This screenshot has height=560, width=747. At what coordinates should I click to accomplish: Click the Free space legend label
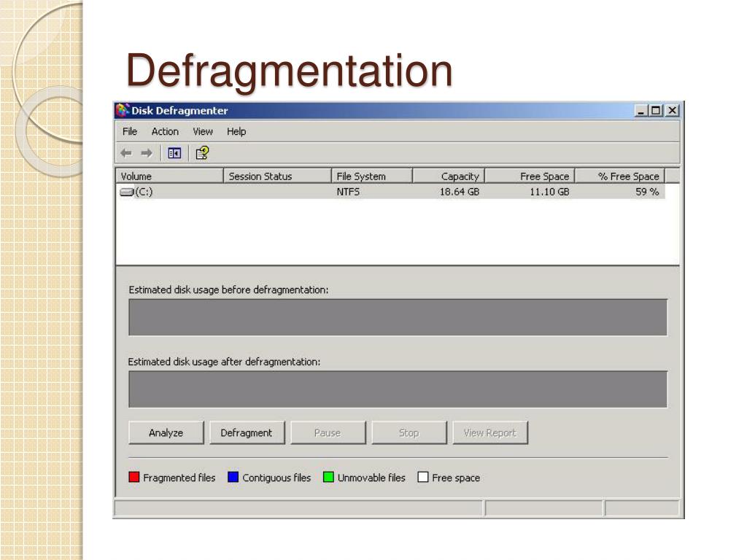[x=456, y=478]
